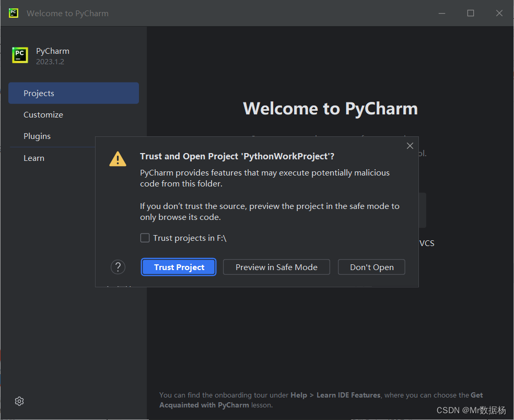Image resolution: width=514 pixels, height=420 pixels.
Task: Click the Don't Open button
Action: (x=372, y=267)
